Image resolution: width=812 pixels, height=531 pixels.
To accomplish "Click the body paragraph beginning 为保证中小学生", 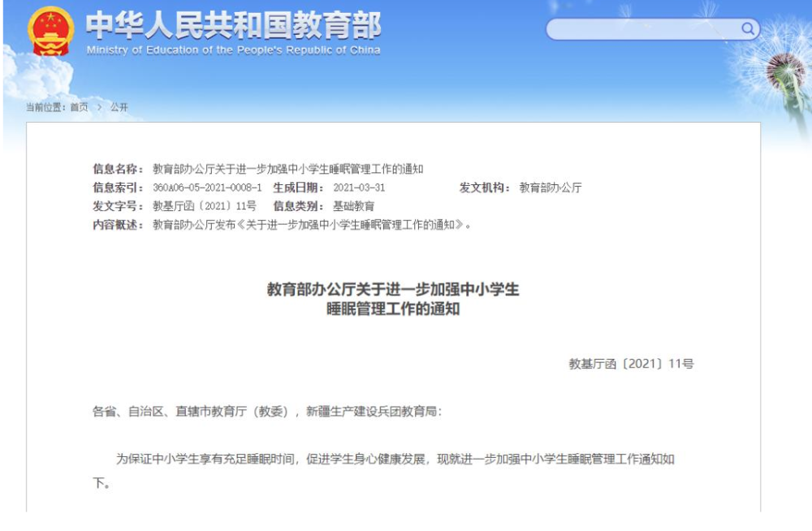I will 384,471.
